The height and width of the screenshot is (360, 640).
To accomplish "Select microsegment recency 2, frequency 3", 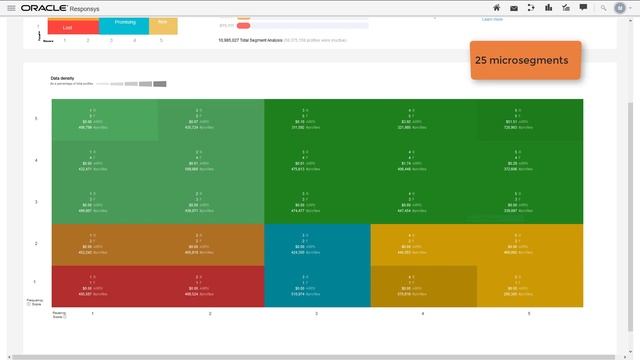I will point(211,203).
